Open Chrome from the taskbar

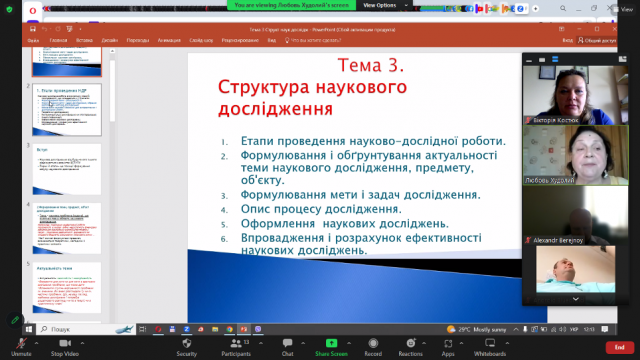(229, 329)
